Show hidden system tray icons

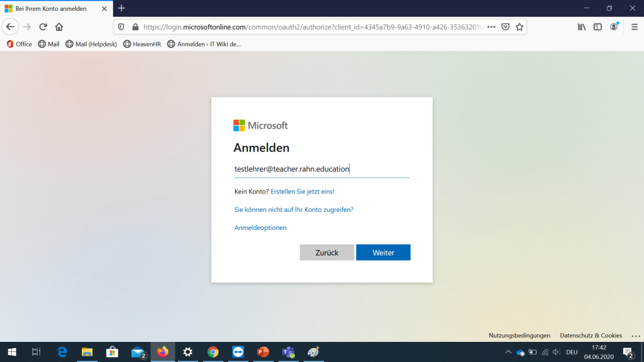pyautogui.click(x=508, y=352)
